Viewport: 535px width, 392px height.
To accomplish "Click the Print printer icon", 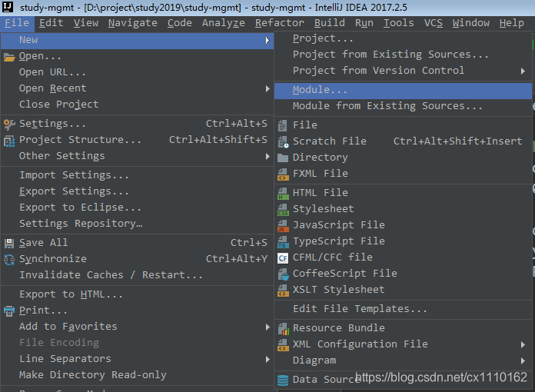I will (x=9, y=311).
